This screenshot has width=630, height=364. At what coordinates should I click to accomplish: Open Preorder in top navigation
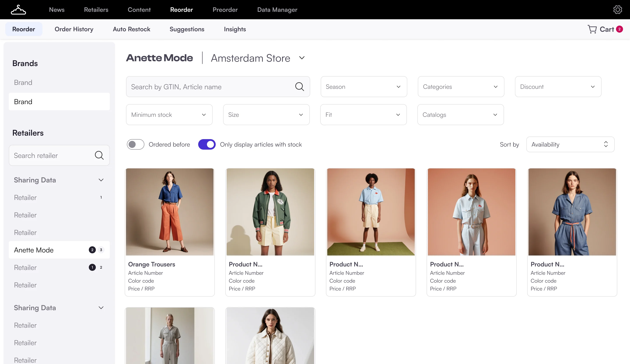point(225,10)
